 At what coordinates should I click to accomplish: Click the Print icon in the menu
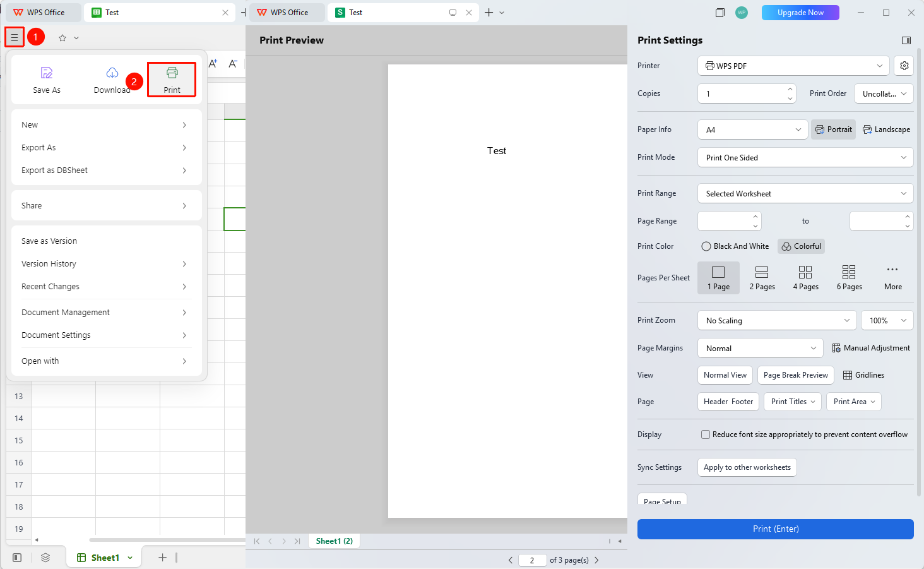pyautogui.click(x=172, y=73)
